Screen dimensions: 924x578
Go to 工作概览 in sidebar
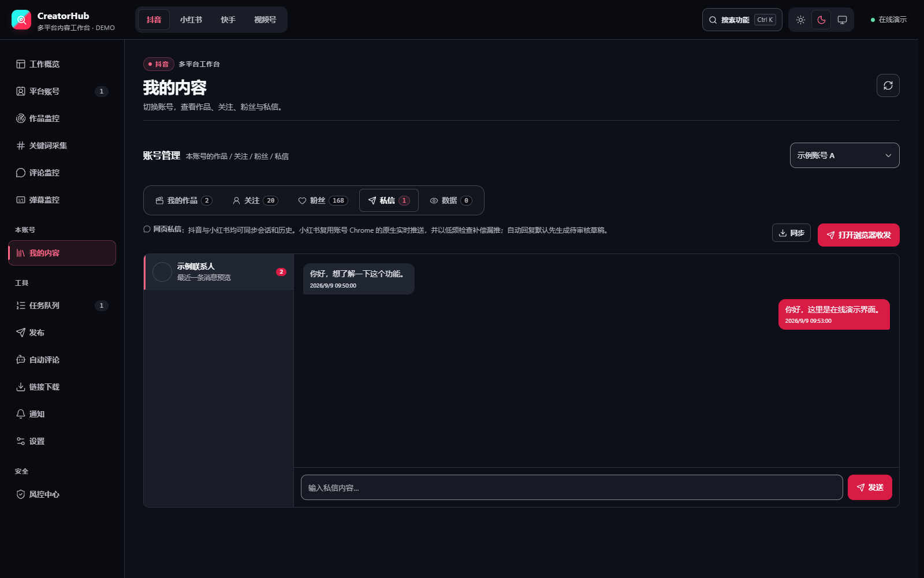coord(62,64)
